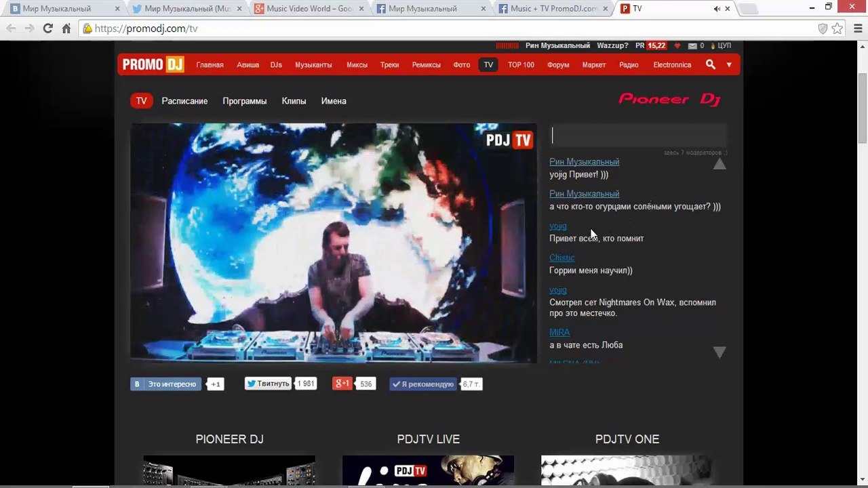Viewport: 868px width, 488px height.
Task: Click the new tab button
Action: pyautogui.click(x=748, y=9)
